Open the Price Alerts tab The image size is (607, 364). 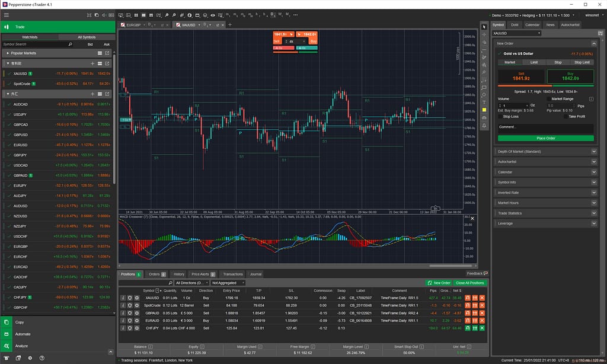point(203,274)
